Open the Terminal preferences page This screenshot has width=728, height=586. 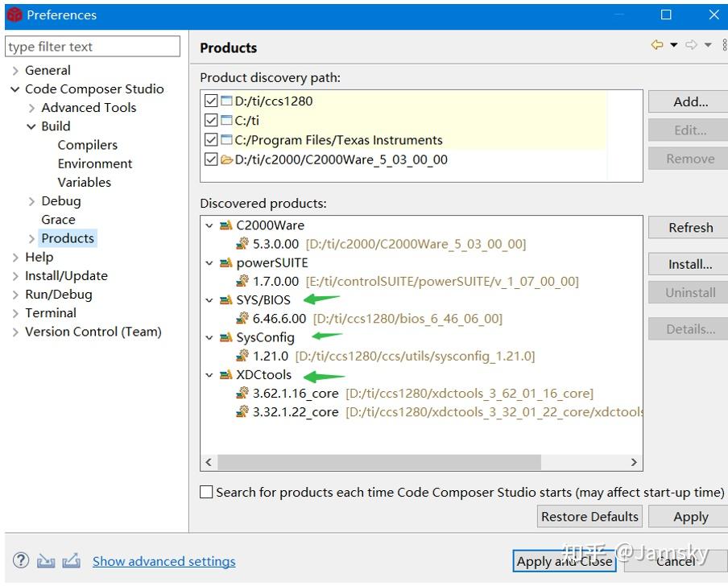(x=50, y=313)
